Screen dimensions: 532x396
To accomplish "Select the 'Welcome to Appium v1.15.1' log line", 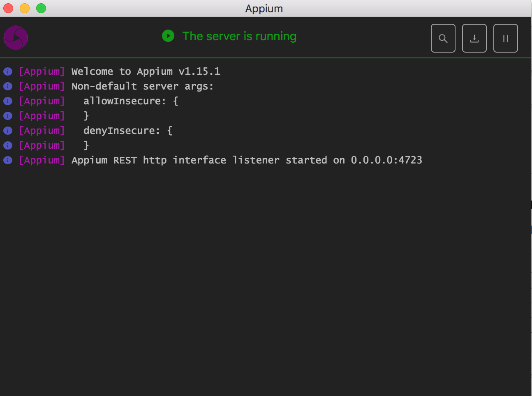I will coord(146,71).
